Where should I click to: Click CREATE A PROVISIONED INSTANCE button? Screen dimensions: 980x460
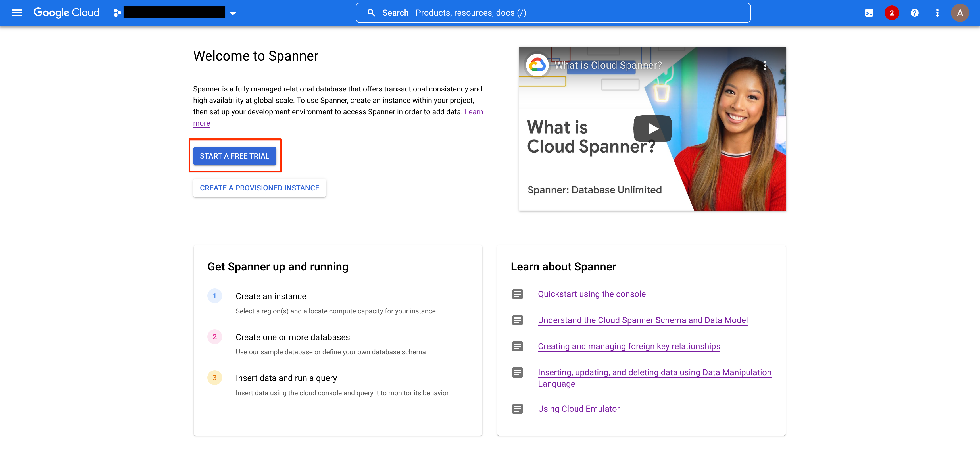(x=259, y=188)
